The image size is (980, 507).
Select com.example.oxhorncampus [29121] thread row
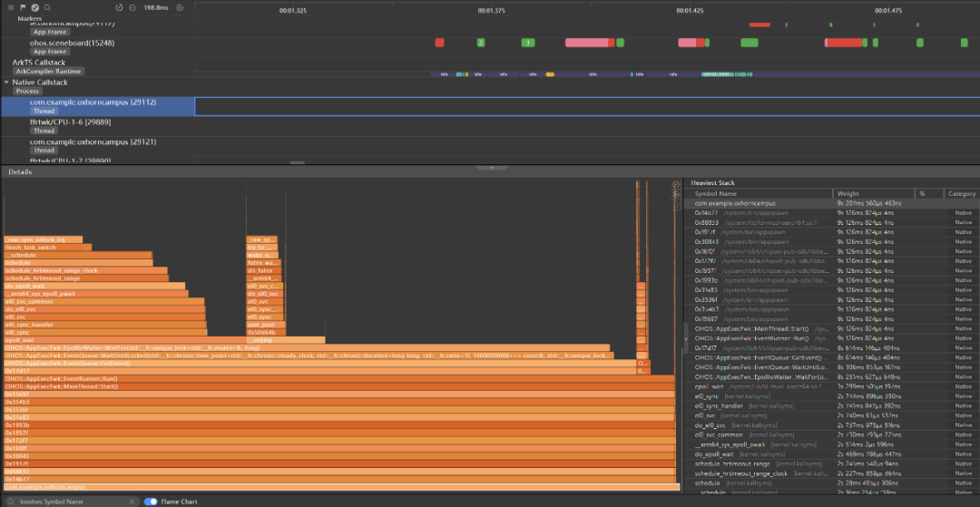97,146
